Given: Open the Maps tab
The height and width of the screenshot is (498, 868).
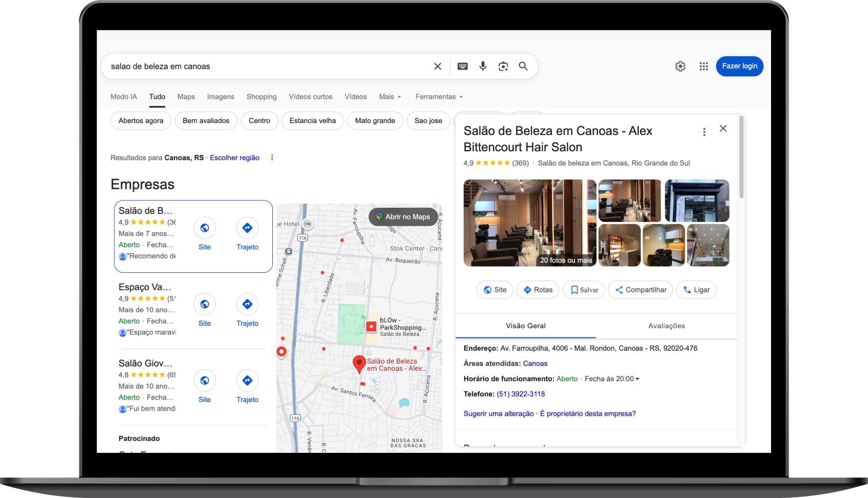Looking at the screenshot, I should coord(186,96).
